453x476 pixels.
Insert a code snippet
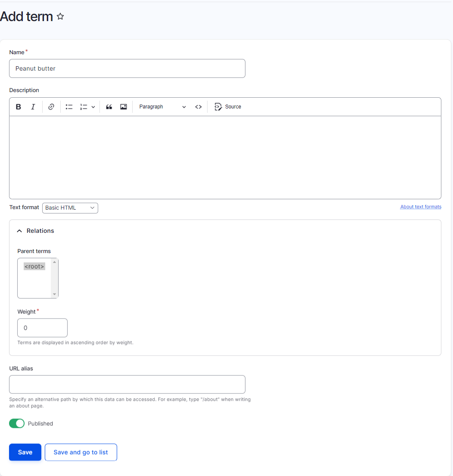point(199,106)
